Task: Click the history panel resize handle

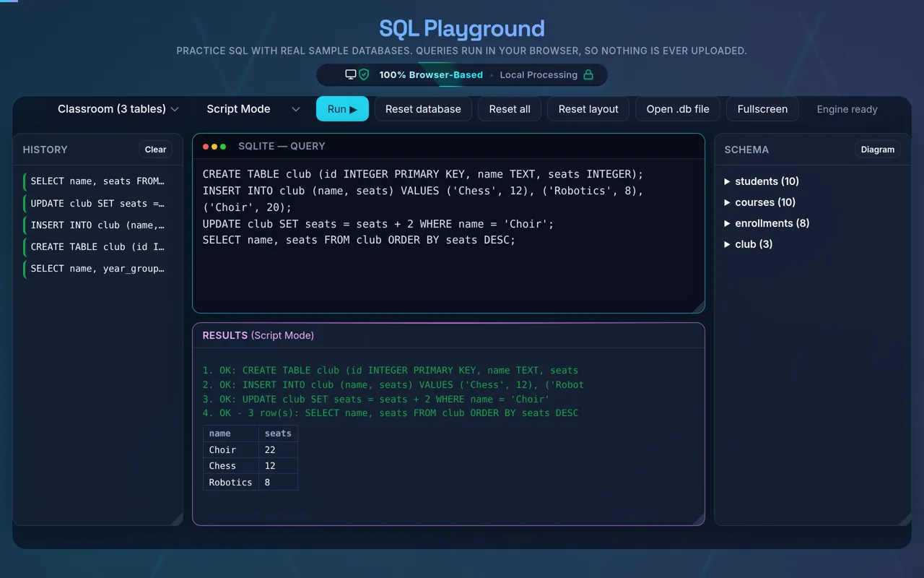Action: 177,519
